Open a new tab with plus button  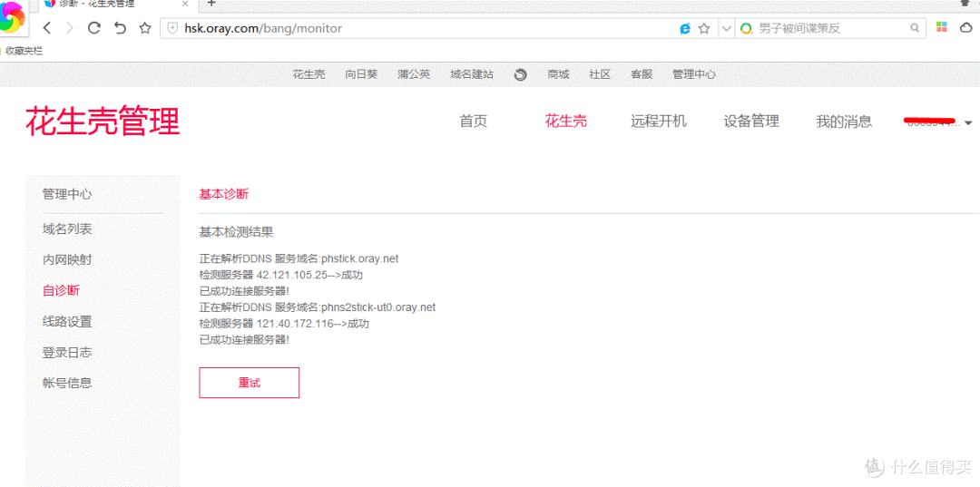point(211,4)
